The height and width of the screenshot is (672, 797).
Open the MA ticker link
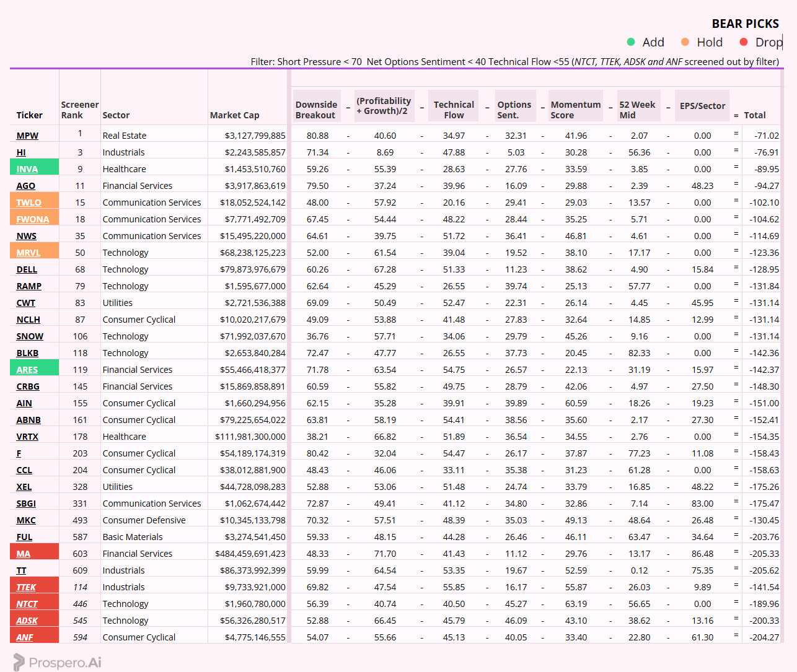24,554
